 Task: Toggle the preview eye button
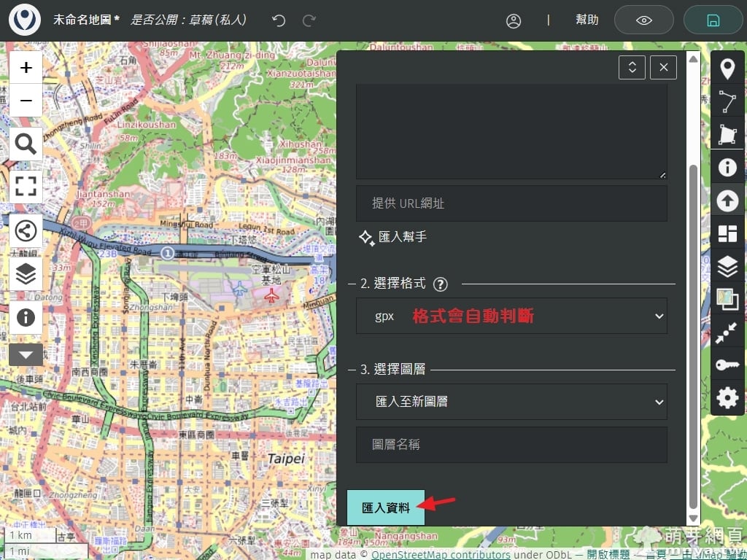tap(643, 20)
